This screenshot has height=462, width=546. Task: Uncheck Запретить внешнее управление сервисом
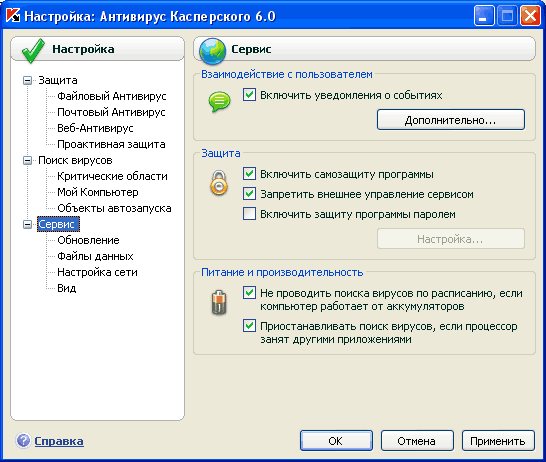[249, 194]
